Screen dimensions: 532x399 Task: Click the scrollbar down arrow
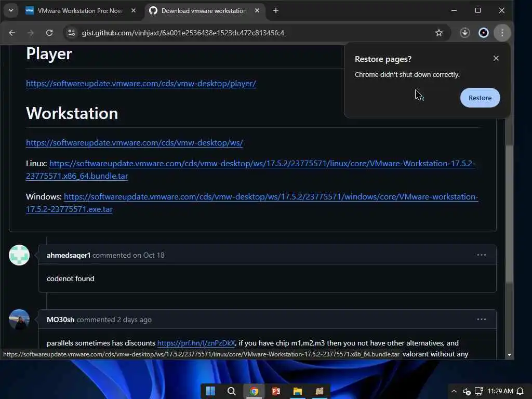point(509,354)
